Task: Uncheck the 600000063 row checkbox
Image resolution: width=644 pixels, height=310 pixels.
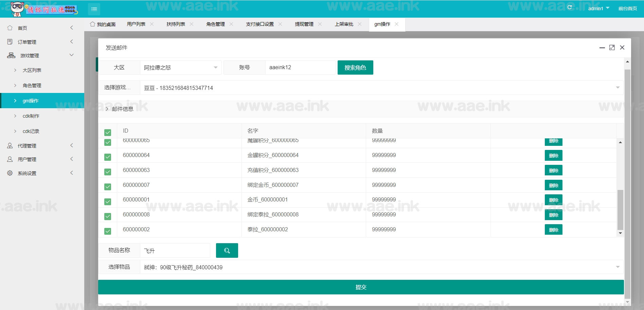Action: click(108, 172)
